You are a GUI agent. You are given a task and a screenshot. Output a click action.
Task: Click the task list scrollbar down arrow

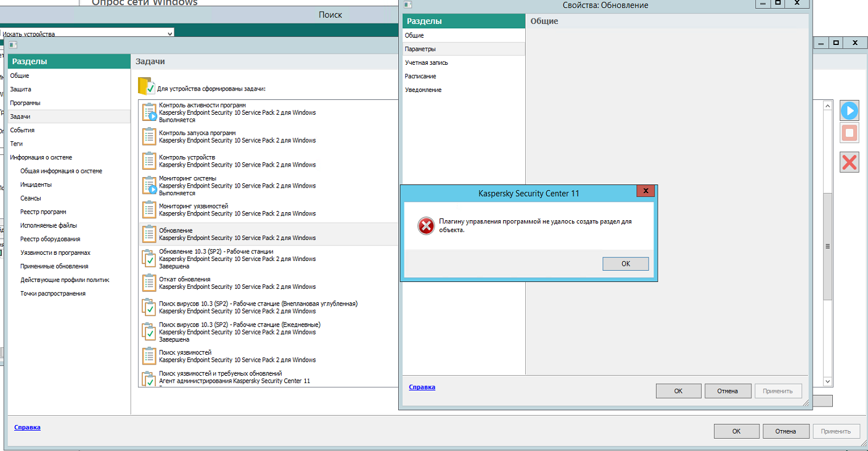click(x=828, y=382)
